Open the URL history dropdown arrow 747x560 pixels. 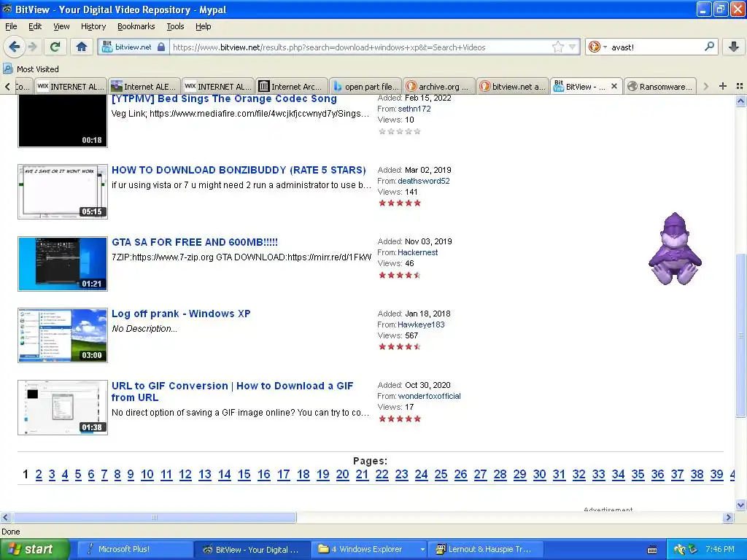(572, 47)
